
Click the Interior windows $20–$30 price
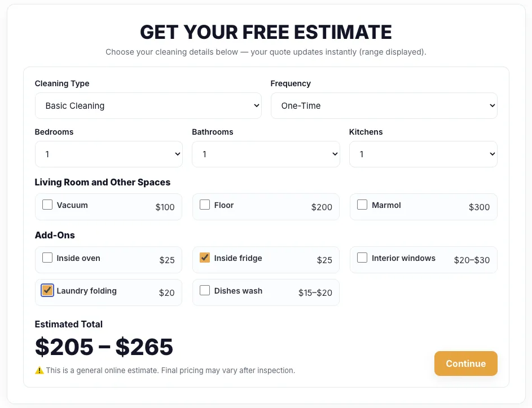point(472,260)
